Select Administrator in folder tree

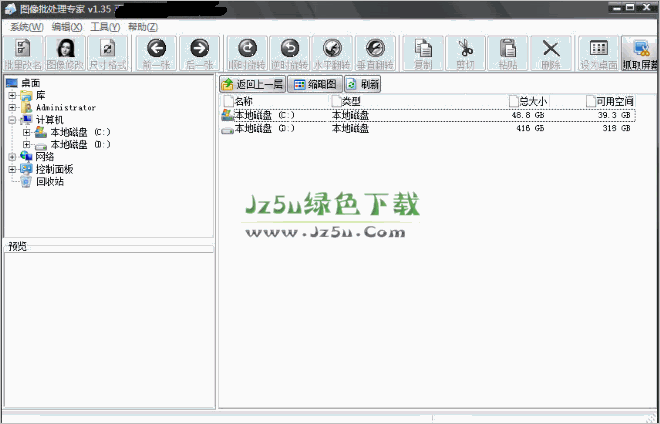pyautogui.click(x=66, y=108)
